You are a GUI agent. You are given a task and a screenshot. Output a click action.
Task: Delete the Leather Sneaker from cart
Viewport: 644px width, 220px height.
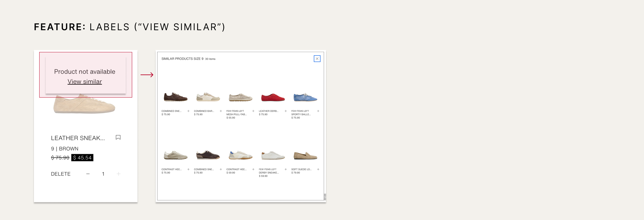(61, 174)
